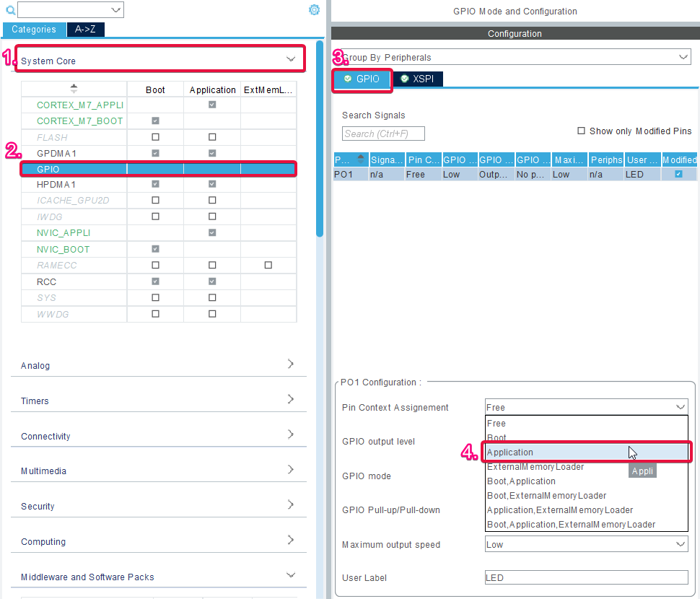Click the search magnifier icon

(10, 10)
